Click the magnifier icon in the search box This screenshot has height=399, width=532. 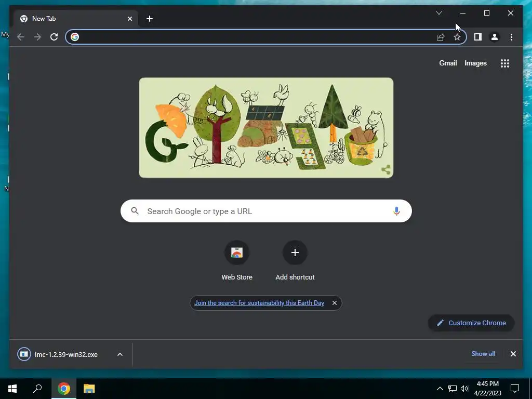(x=135, y=211)
